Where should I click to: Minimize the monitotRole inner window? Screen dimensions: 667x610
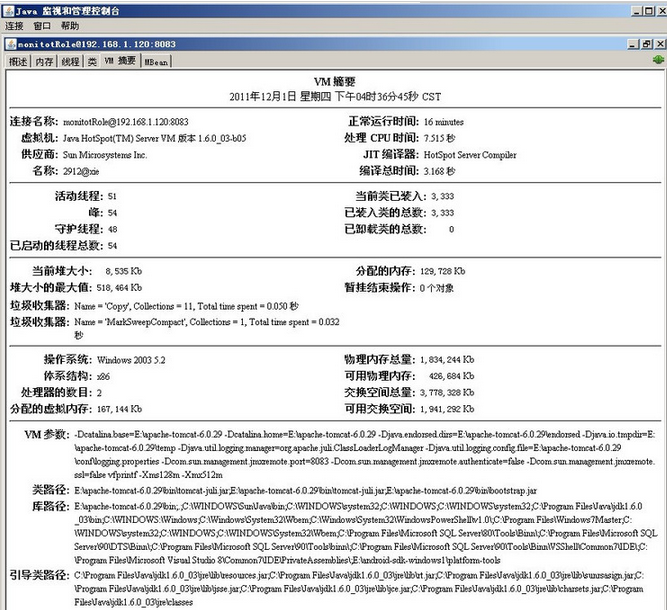[x=633, y=44]
